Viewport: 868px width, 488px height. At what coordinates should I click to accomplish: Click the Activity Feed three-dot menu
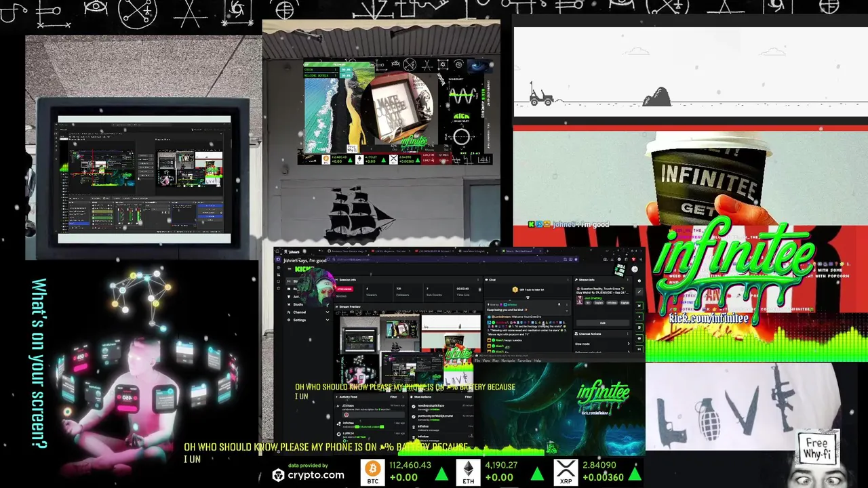coord(403,396)
